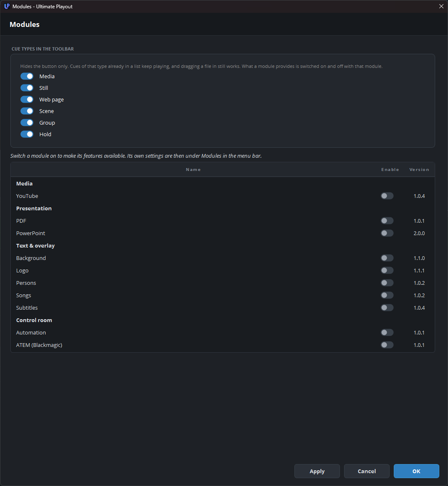Click the Presentation category heading

tap(34, 208)
